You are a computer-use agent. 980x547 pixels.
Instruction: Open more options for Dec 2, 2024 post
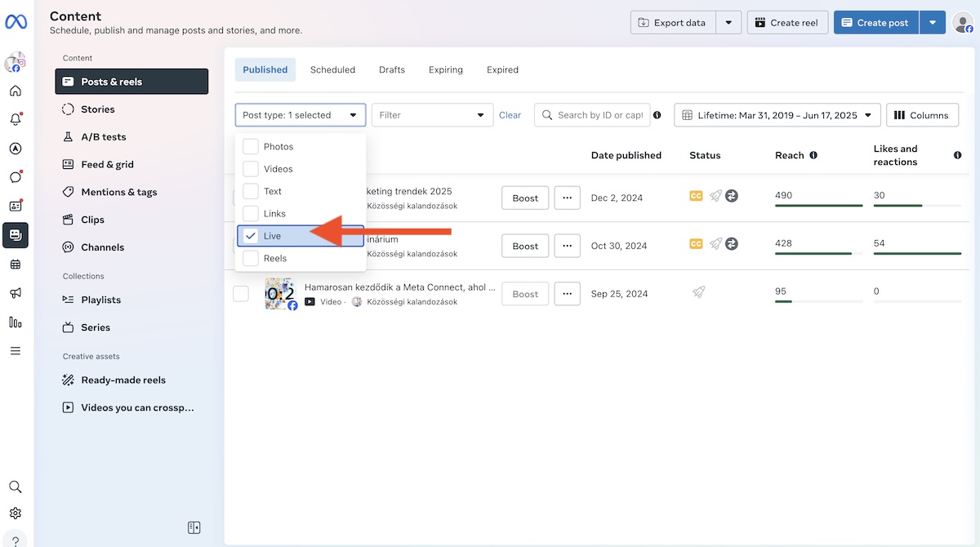[568, 198]
